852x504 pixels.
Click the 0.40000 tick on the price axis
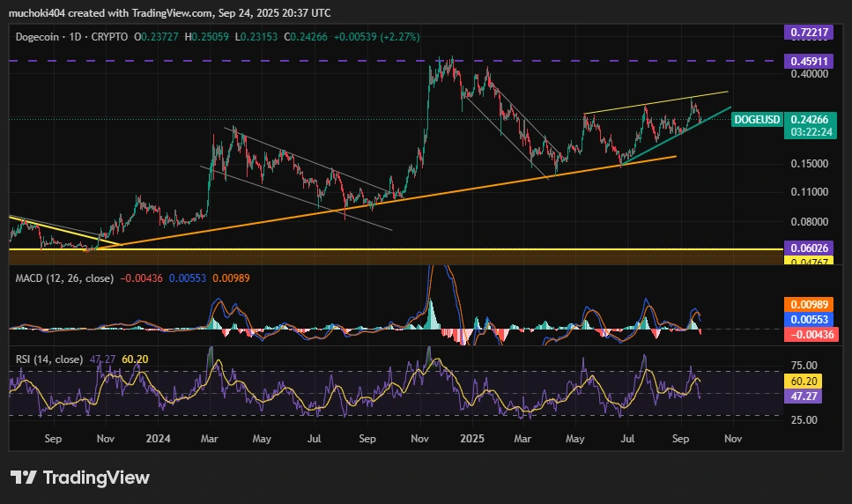(808, 75)
